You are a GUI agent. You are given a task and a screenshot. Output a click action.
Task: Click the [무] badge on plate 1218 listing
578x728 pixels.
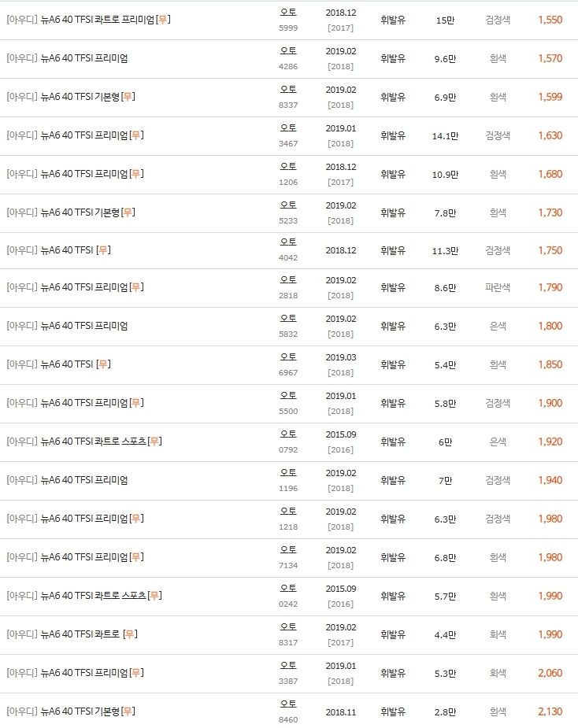point(136,518)
